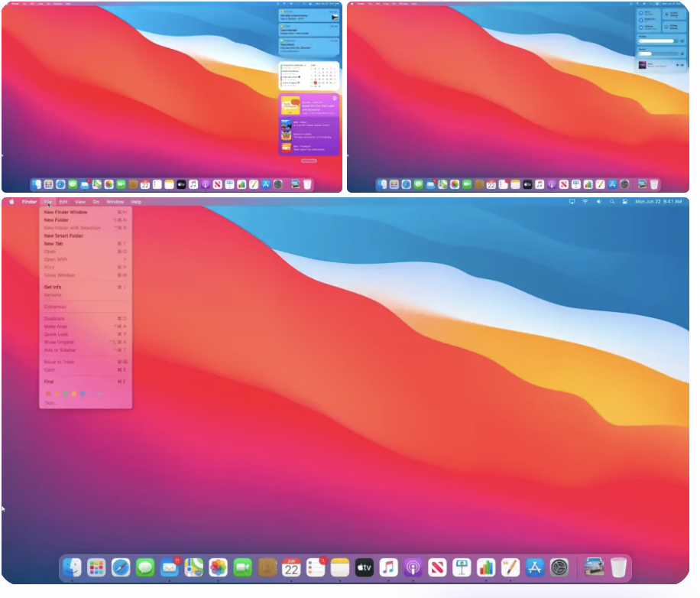Open Launchpad in the large bottom dock
The height and width of the screenshot is (598, 700).
pyautogui.click(x=96, y=567)
